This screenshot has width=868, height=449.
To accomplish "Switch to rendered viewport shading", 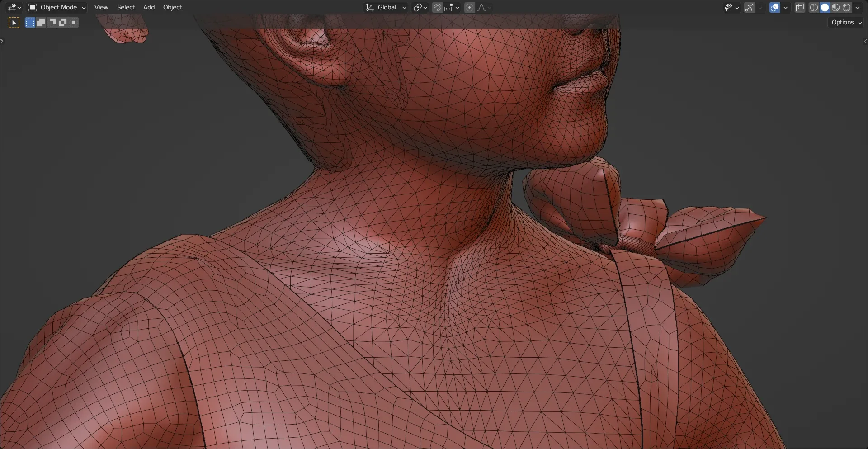I will 846,7.
